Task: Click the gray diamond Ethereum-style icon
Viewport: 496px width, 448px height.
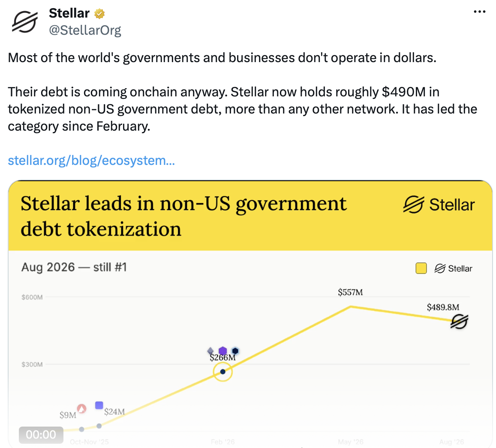Action: [x=210, y=351]
